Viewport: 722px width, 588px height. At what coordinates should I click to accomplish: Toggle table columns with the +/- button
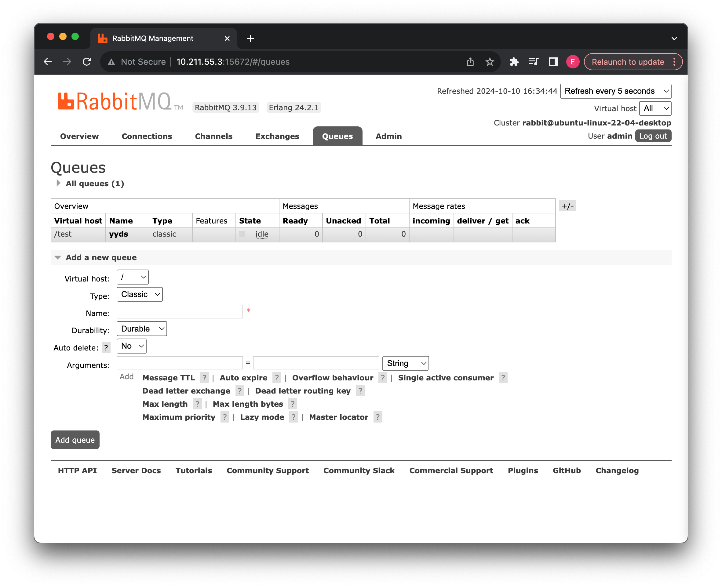567,206
